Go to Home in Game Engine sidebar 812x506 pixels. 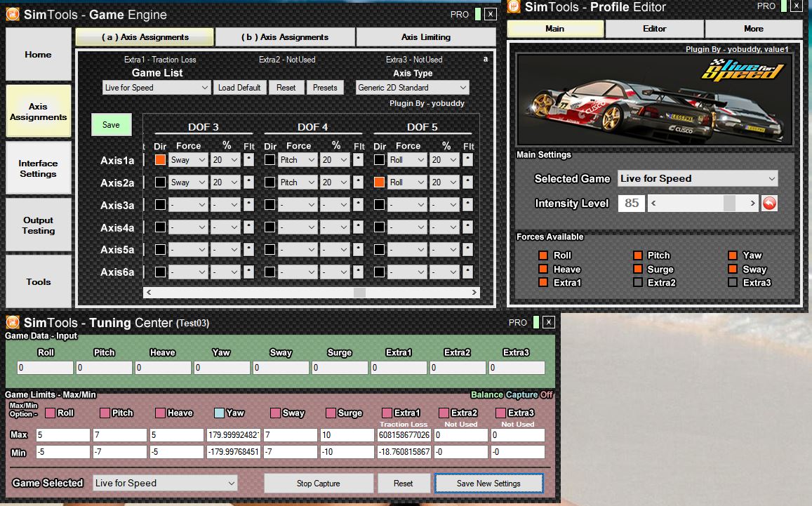[39, 54]
